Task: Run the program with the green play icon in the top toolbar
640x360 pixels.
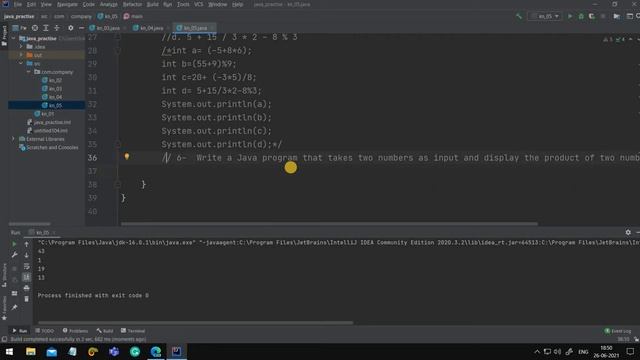Action: click(x=570, y=16)
